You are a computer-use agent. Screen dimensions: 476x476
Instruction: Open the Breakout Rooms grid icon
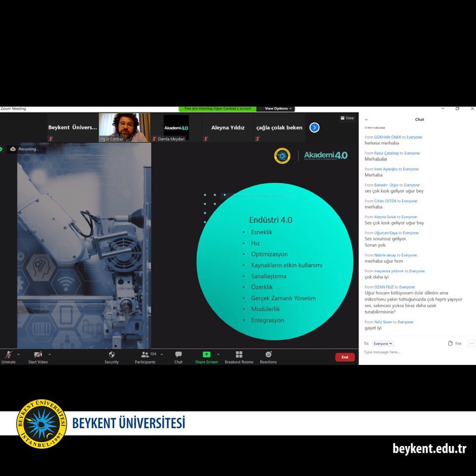pyautogui.click(x=239, y=354)
